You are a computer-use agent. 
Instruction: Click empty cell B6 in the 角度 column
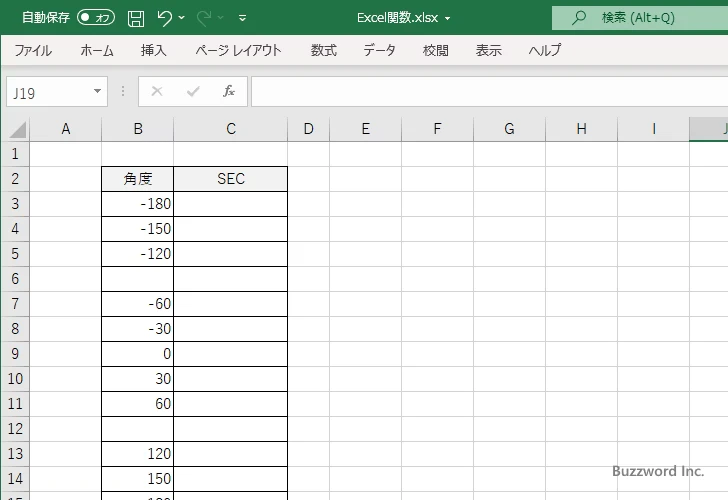(x=137, y=279)
